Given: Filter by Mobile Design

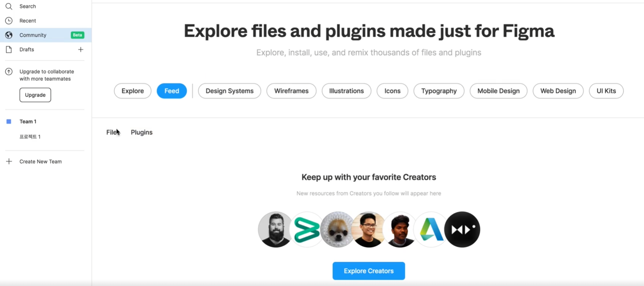Looking at the screenshot, I should click(x=498, y=91).
